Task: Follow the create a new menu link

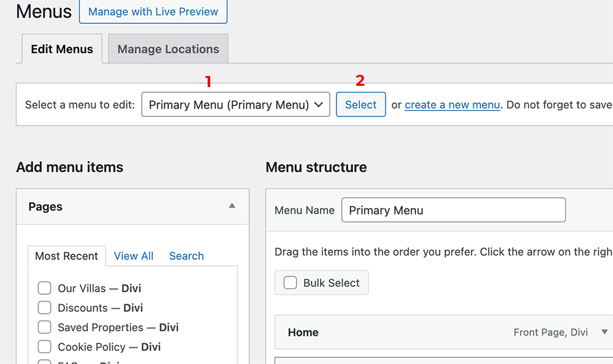Action: coord(452,105)
